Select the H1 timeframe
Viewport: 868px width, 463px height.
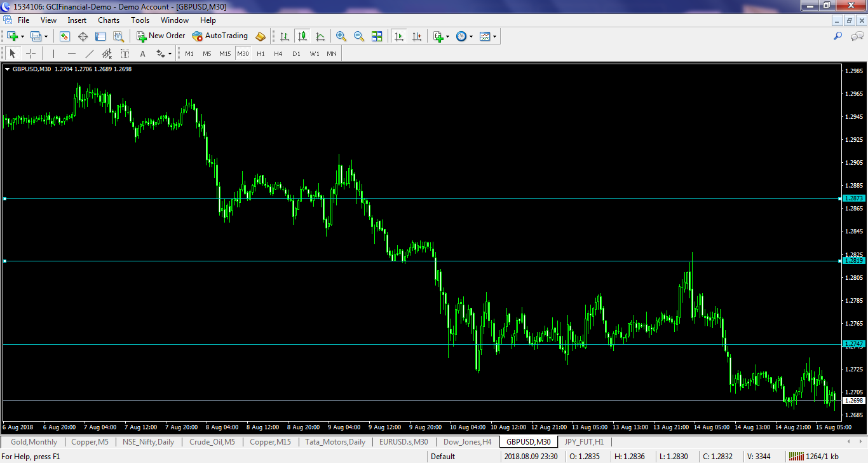(x=261, y=54)
